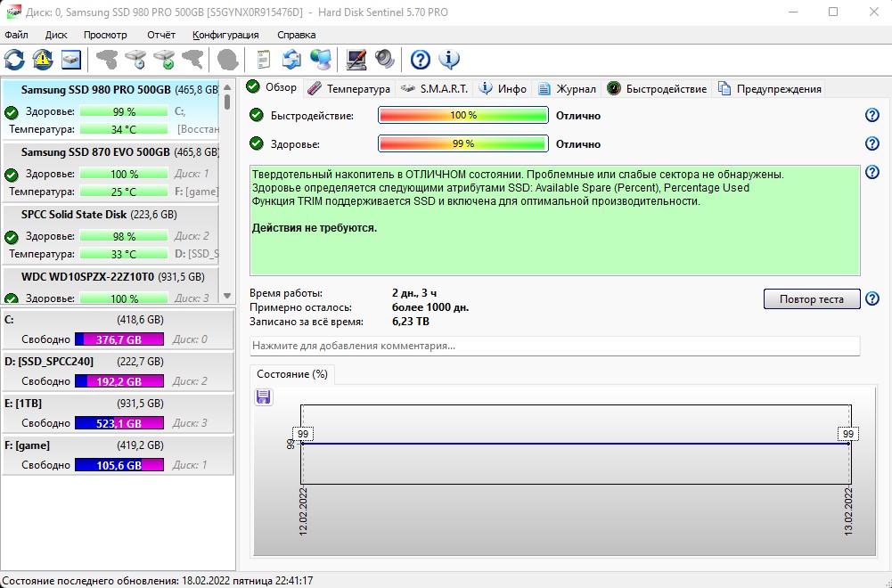892x588 pixels.
Task: Click help icon next to Быстродействие bar
Action: click(872, 116)
